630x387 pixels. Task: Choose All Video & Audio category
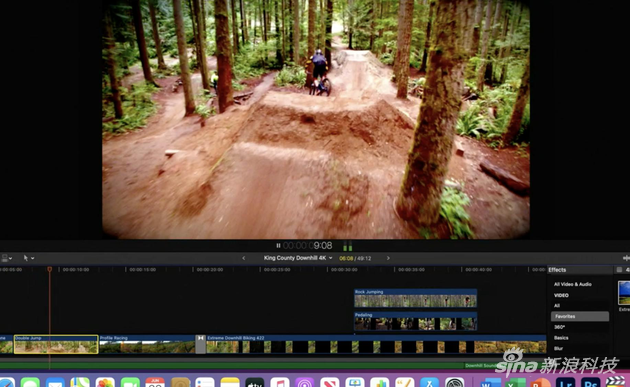[573, 284]
